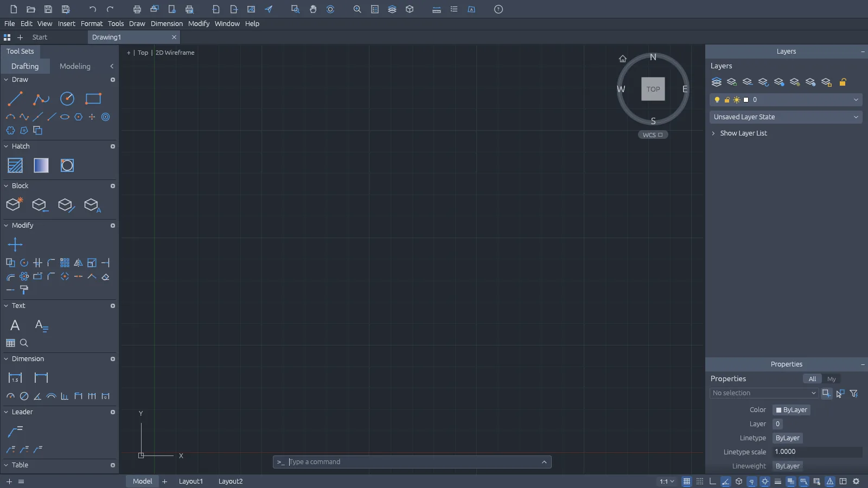Open the No selection dropdown
Image resolution: width=868 pixels, height=488 pixels.
(763, 393)
